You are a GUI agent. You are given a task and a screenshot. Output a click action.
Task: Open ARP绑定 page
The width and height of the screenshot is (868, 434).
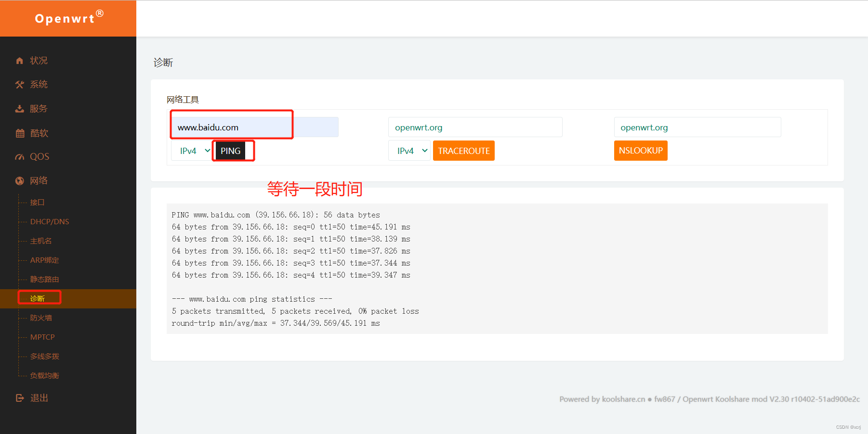45,260
